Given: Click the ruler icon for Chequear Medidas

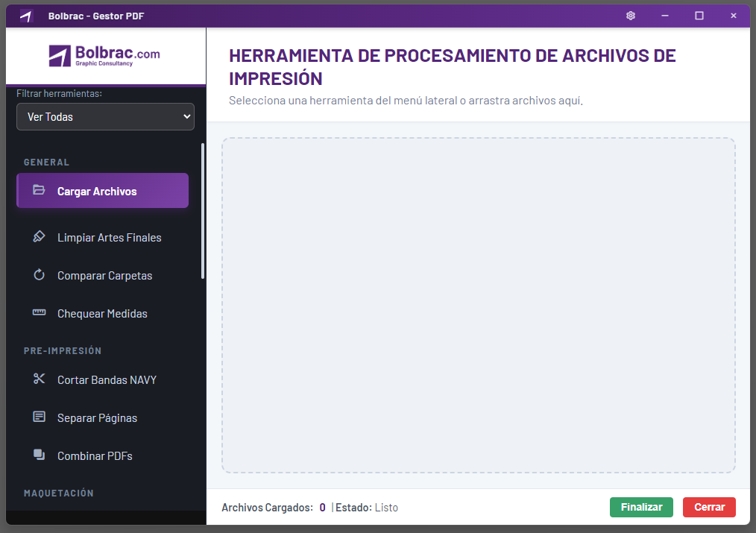Looking at the screenshot, I should point(39,313).
